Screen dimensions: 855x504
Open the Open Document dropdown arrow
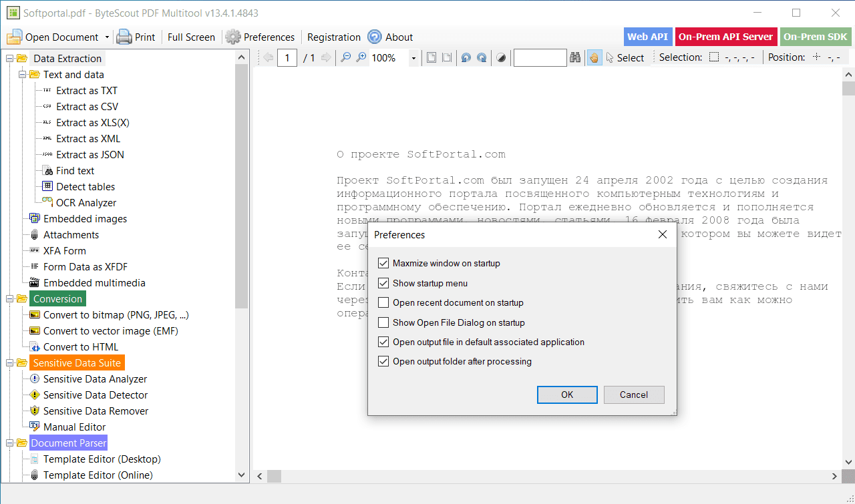click(107, 37)
